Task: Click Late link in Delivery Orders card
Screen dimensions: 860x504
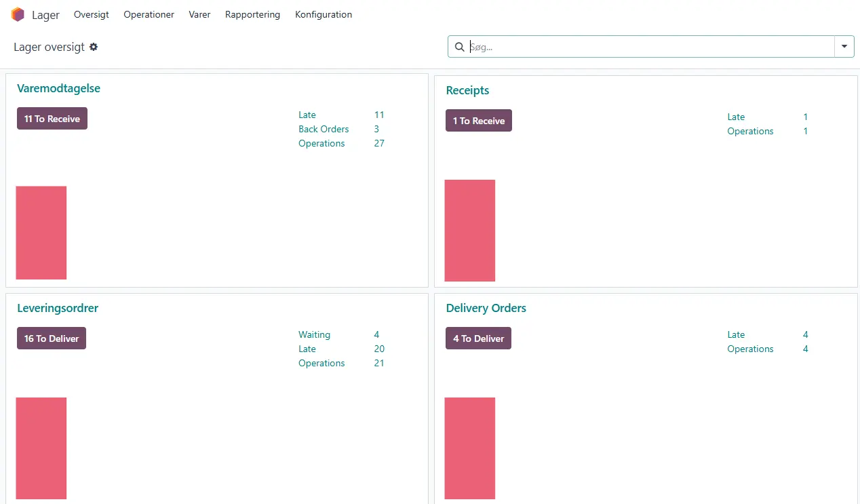Action: tap(736, 334)
